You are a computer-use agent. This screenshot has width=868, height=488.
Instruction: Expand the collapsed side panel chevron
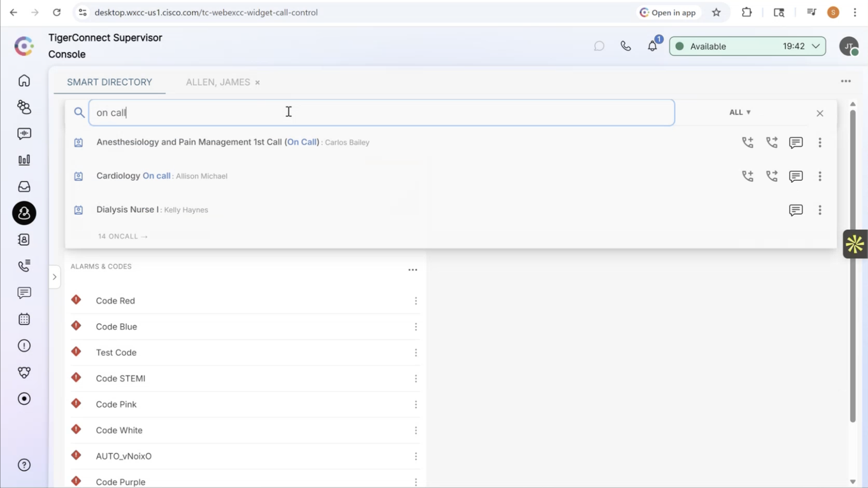54,277
